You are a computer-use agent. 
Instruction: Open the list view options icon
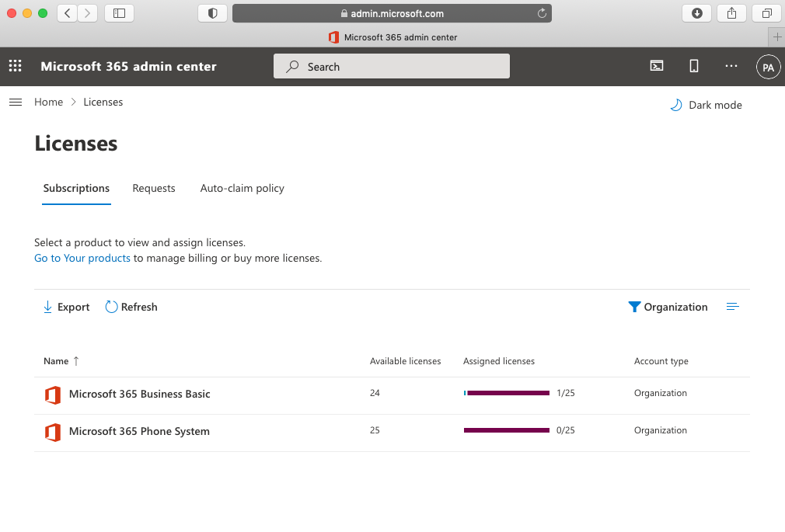tap(732, 307)
